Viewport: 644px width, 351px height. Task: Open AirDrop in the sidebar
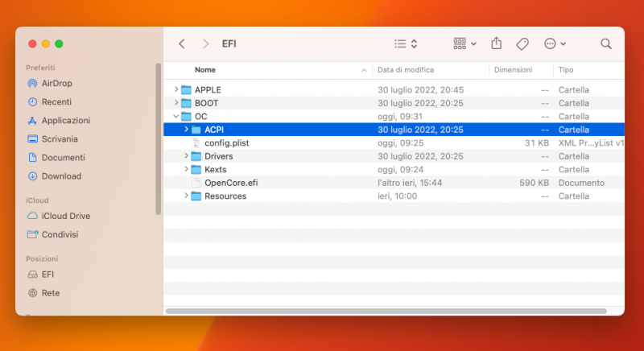tap(50, 84)
